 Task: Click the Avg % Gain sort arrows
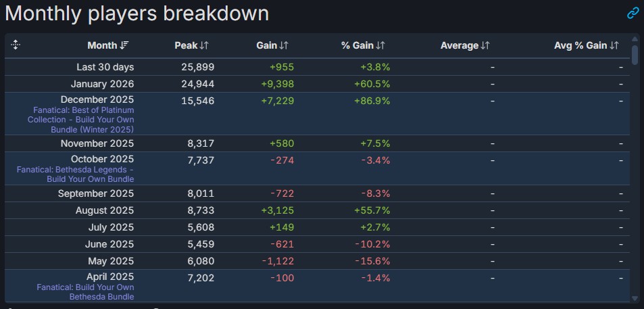coord(614,46)
